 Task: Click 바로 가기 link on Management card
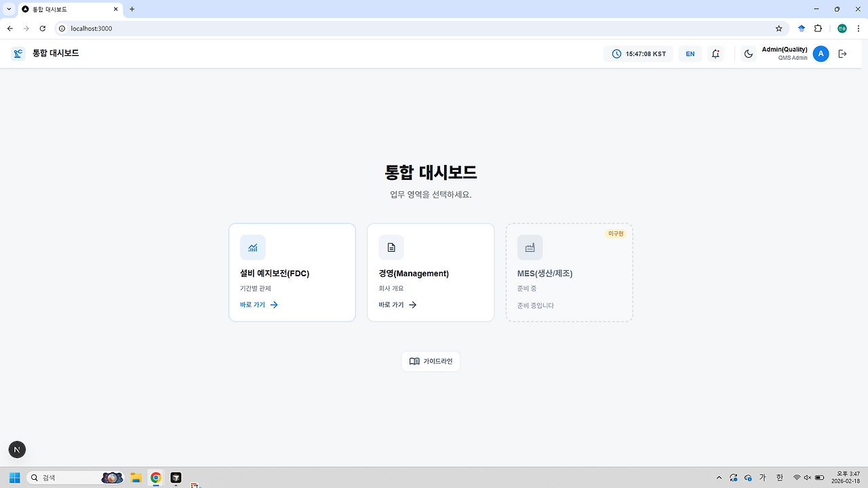click(391, 305)
